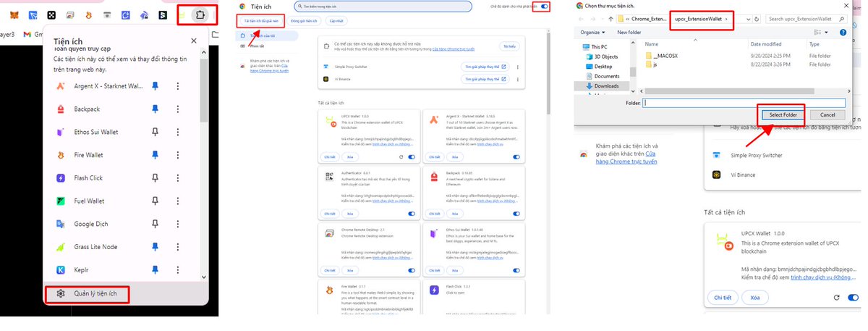Pin the Flash Click extension

coord(154,178)
